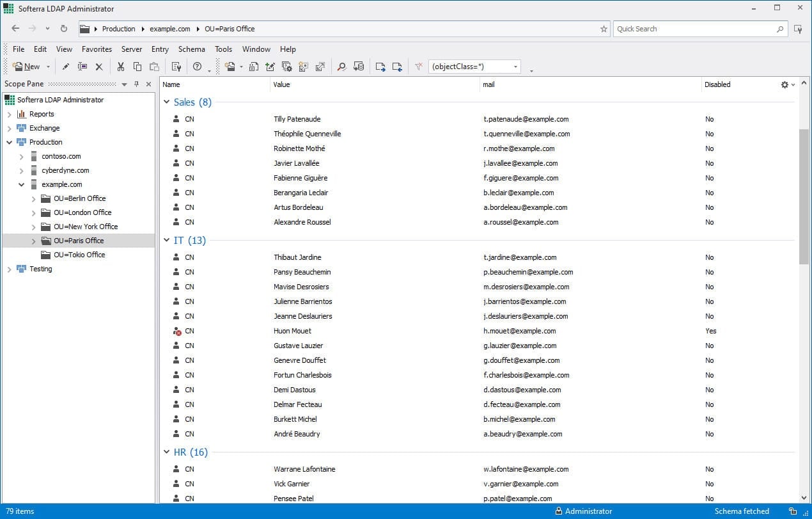The height and width of the screenshot is (519, 812).
Task: Add current location to favorites star
Action: tap(604, 29)
